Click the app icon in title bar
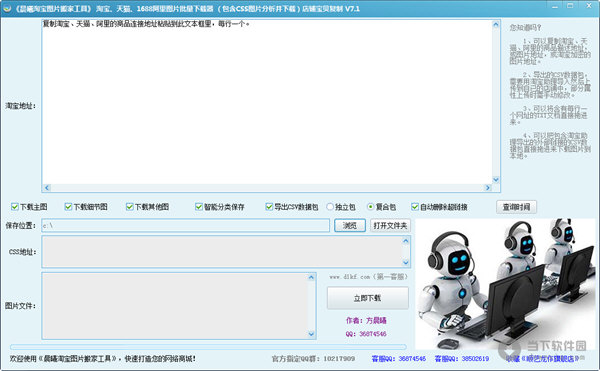The image size is (600, 371). [7, 8]
